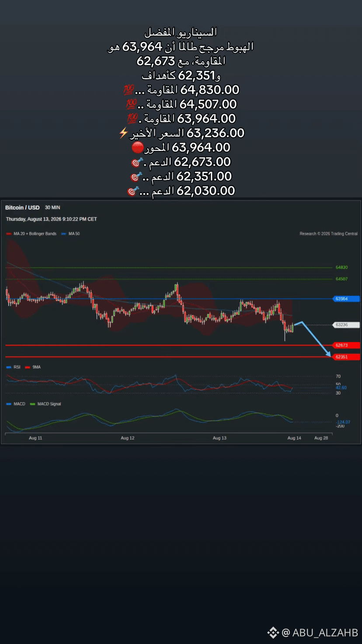Click the MACD Signal legend entry
Image resolution: width=362 pixels, height=644 pixels.
click(x=45, y=404)
